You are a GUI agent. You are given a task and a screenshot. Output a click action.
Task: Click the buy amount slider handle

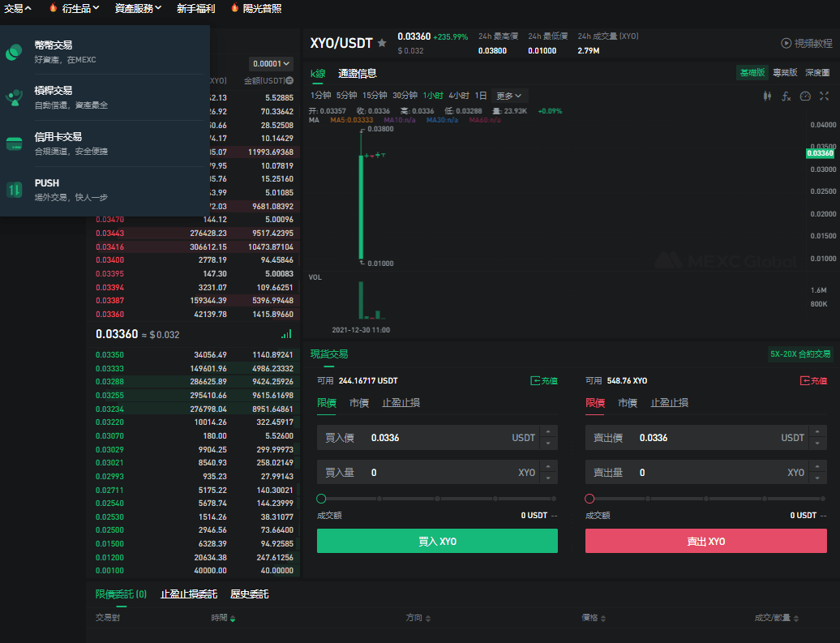(x=322, y=499)
